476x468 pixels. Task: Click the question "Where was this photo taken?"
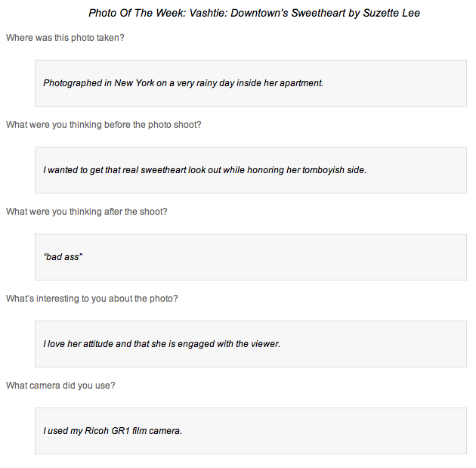click(x=65, y=37)
